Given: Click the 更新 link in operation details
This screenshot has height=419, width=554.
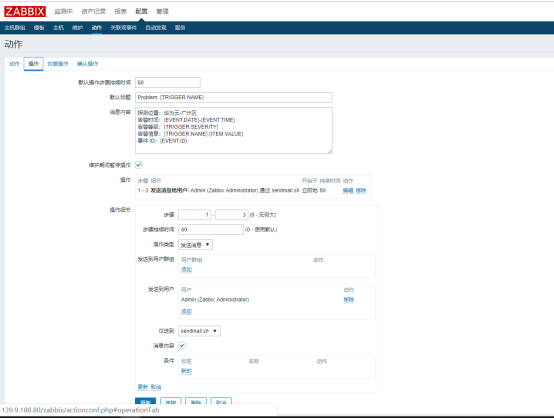Looking at the screenshot, I should pos(143,387).
